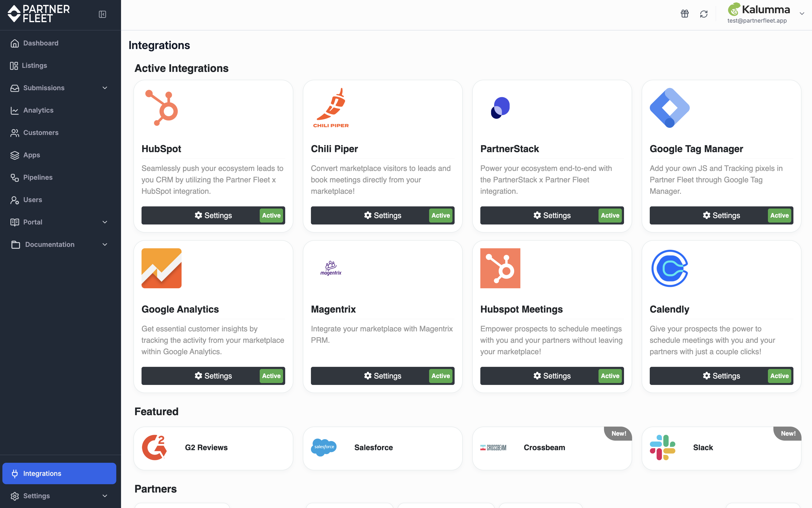
Task: Click the Hubspot Meetings logo
Action: pos(500,268)
